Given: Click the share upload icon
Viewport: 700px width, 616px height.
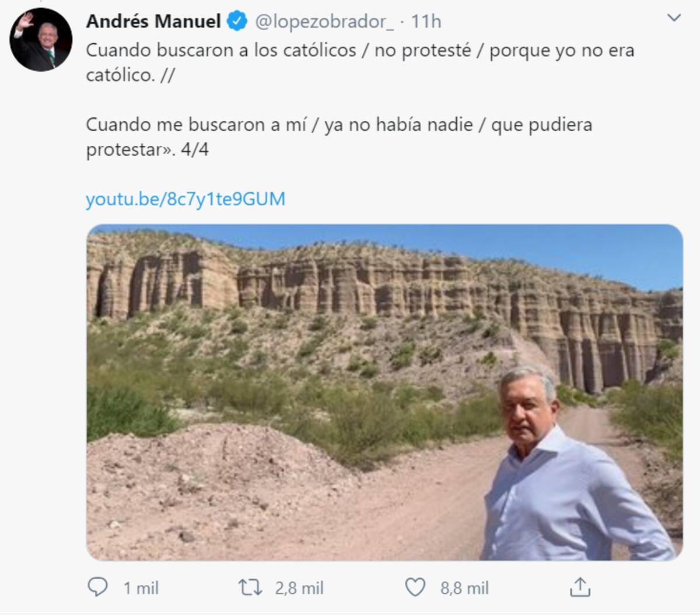Looking at the screenshot, I should click(x=580, y=587).
